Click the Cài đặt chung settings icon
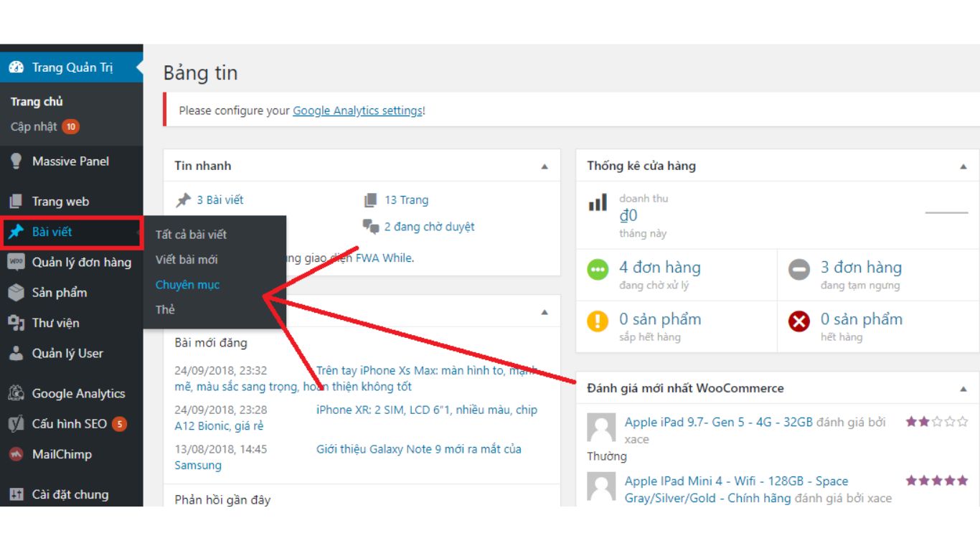The height and width of the screenshot is (551, 980). (16, 494)
